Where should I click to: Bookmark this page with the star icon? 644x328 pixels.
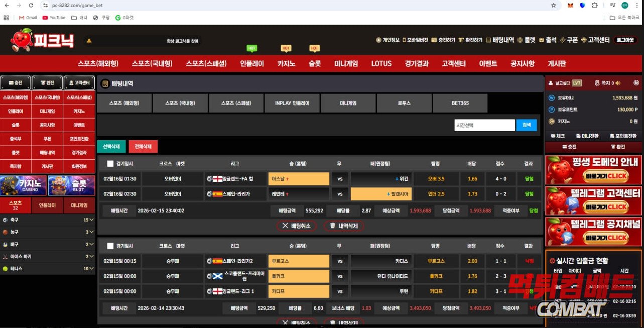pos(554,6)
